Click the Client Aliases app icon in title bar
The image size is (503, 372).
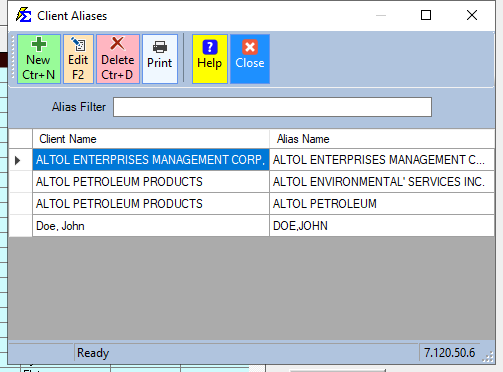(x=24, y=15)
